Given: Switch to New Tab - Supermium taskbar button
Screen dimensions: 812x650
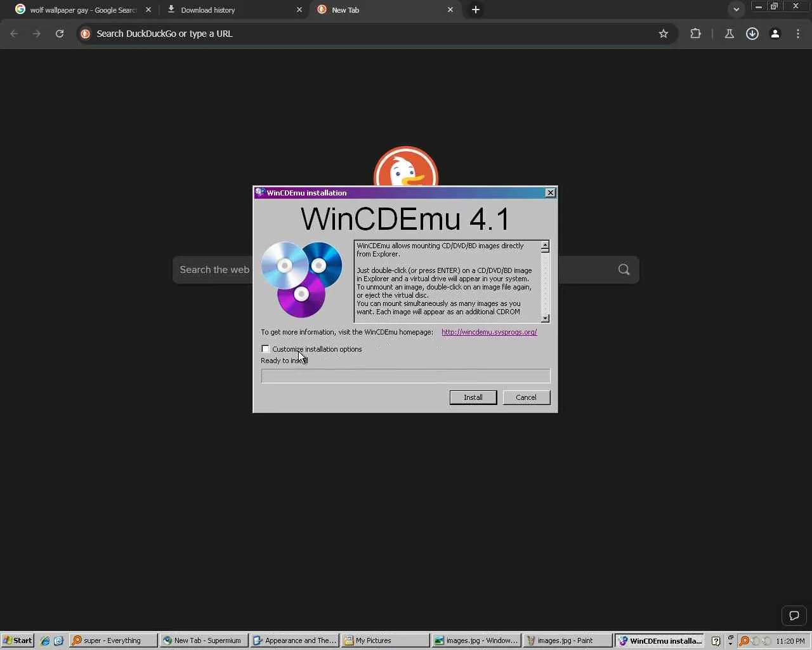Looking at the screenshot, I should [x=204, y=640].
